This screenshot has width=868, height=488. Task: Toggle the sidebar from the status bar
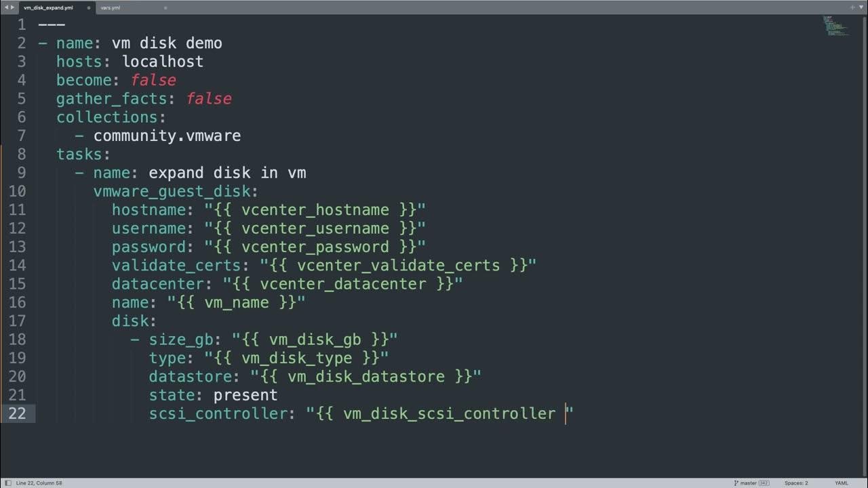point(7,483)
